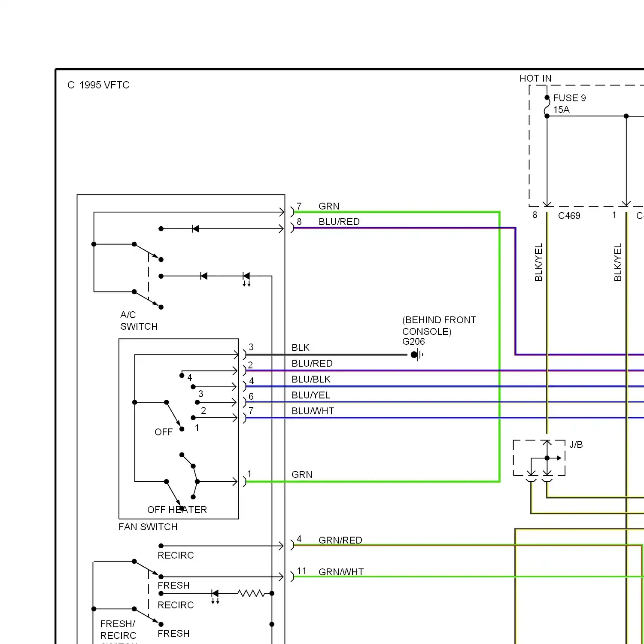Click the 'GRN/WHT' wire label
644x644 pixels.
(341, 572)
